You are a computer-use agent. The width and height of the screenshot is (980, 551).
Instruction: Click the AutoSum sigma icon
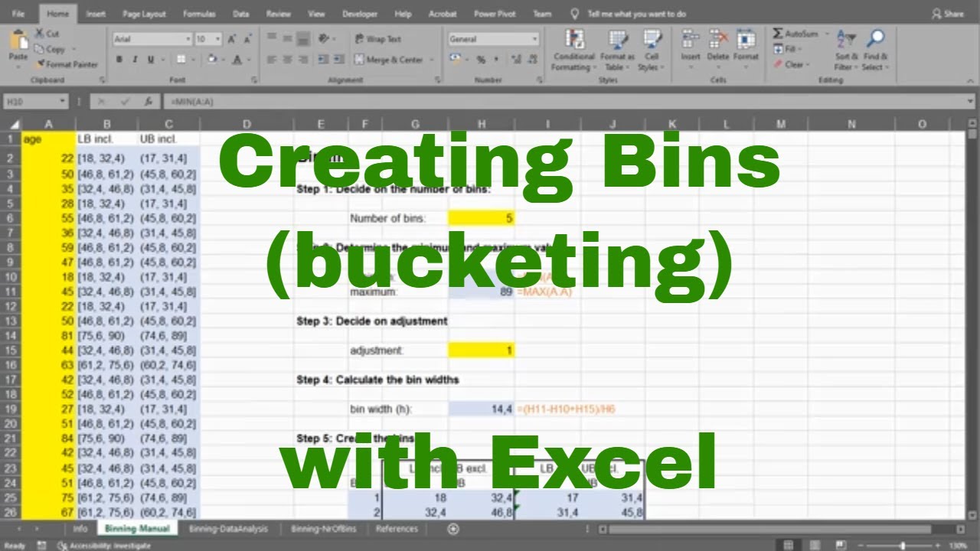(778, 34)
